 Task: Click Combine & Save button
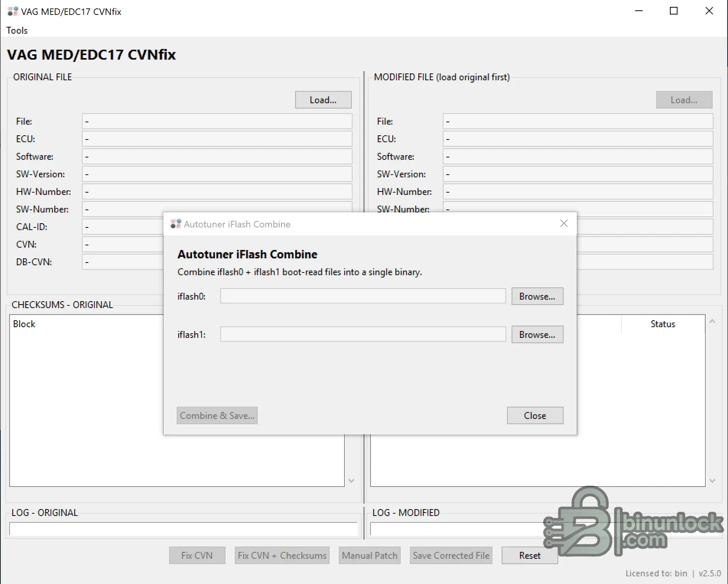tap(217, 415)
